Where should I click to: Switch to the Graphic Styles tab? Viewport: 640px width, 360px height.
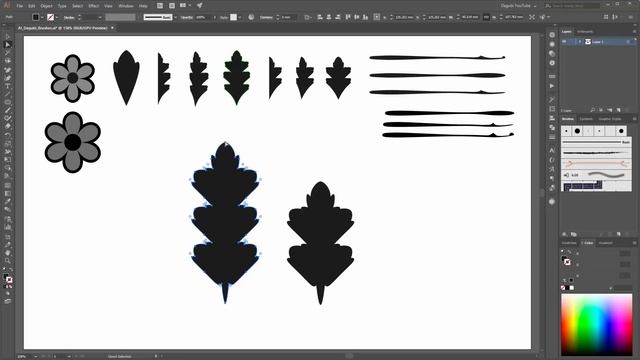(610, 119)
